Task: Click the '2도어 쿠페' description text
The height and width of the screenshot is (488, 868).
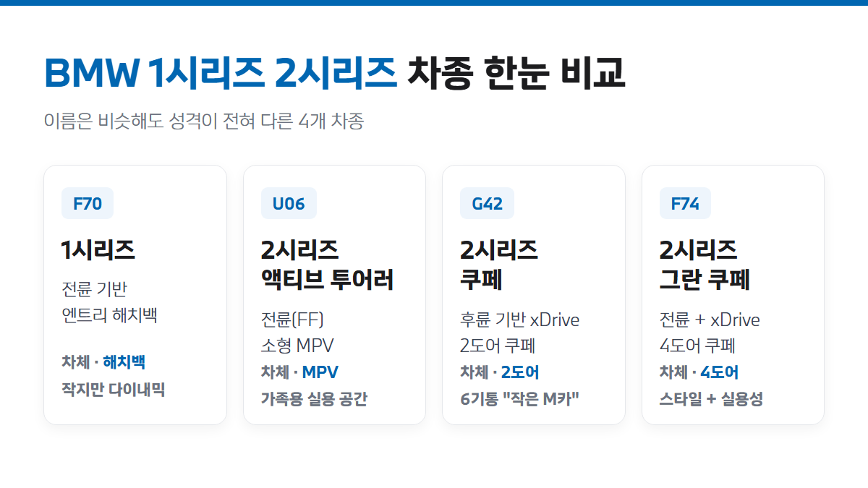Action: (x=498, y=345)
